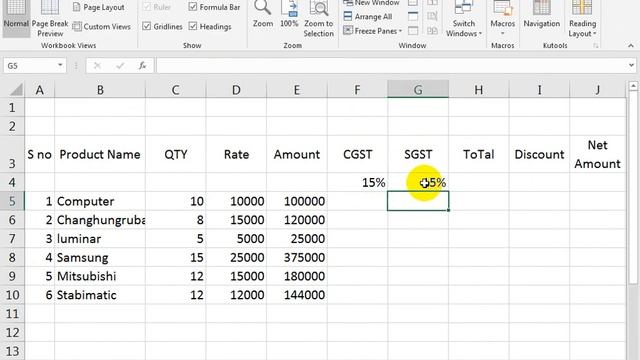Expand the formula bar
The image size is (640, 360).
coord(631,65)
